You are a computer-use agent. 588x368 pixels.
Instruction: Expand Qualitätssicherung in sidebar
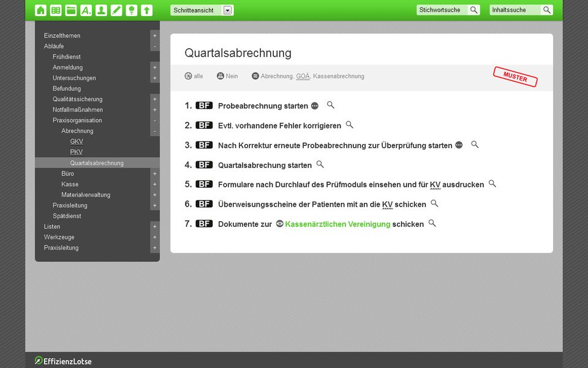point(154,99)
